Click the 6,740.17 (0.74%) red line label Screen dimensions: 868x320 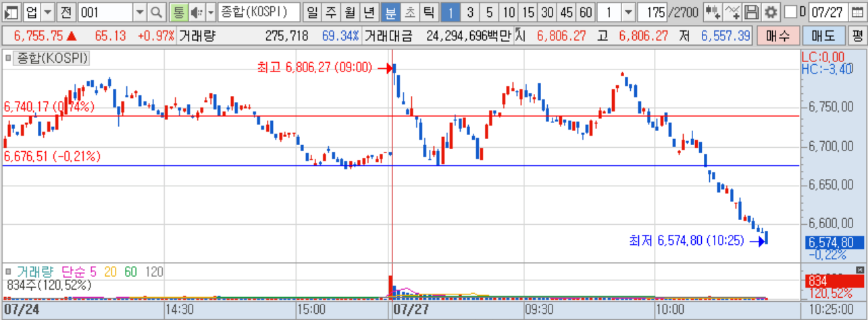[49, 107]
